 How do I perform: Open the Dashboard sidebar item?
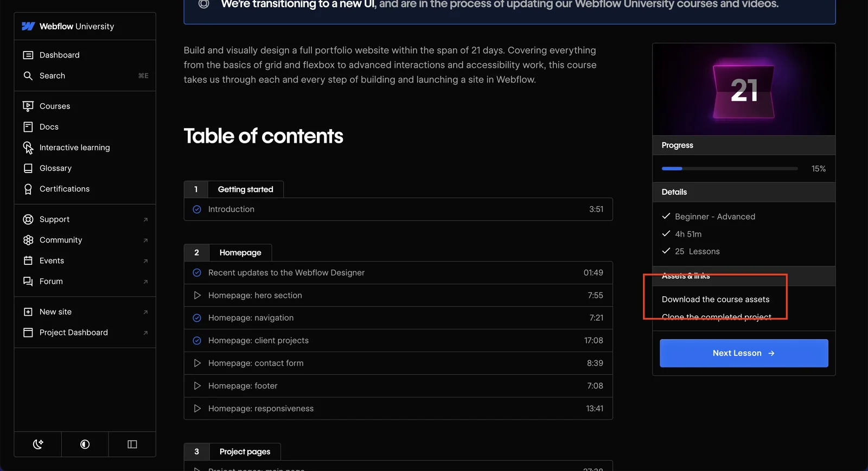[85, 55]
